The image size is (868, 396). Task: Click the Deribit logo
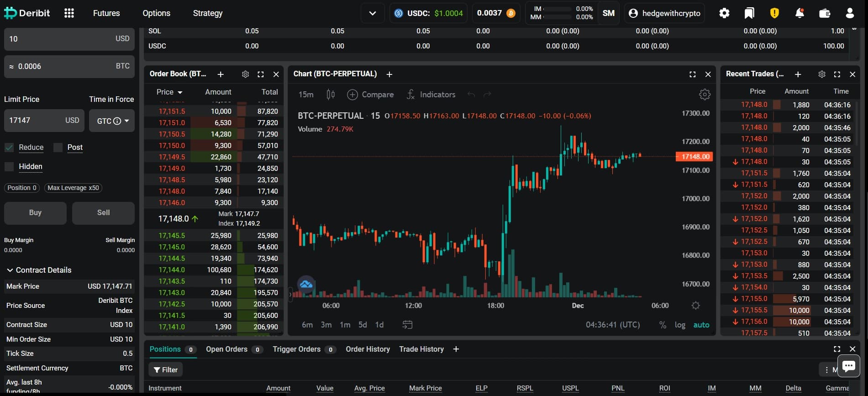(27, 13)
